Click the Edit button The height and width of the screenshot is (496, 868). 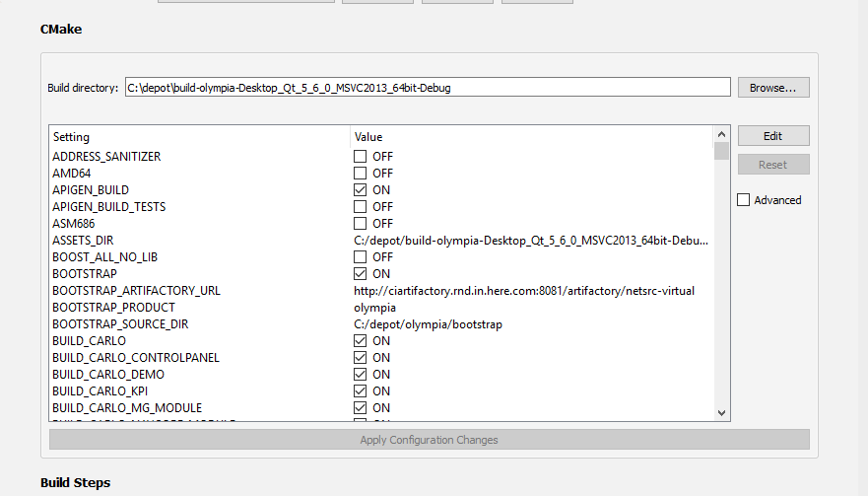(773, 136)
